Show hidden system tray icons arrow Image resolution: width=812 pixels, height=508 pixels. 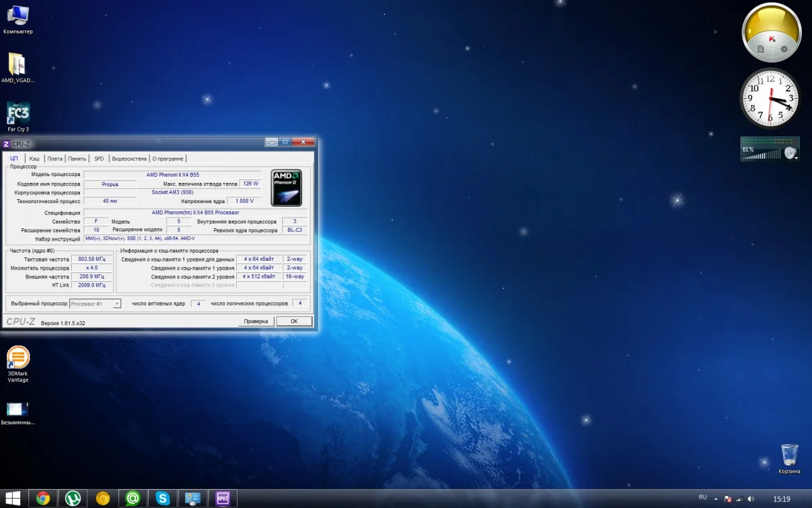(x=717, y=499)
